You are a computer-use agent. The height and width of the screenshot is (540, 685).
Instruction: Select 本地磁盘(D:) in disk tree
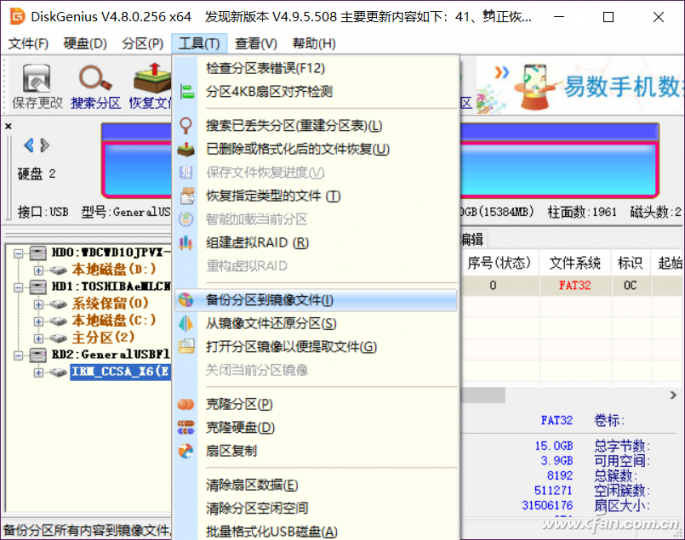coord(114,270)
